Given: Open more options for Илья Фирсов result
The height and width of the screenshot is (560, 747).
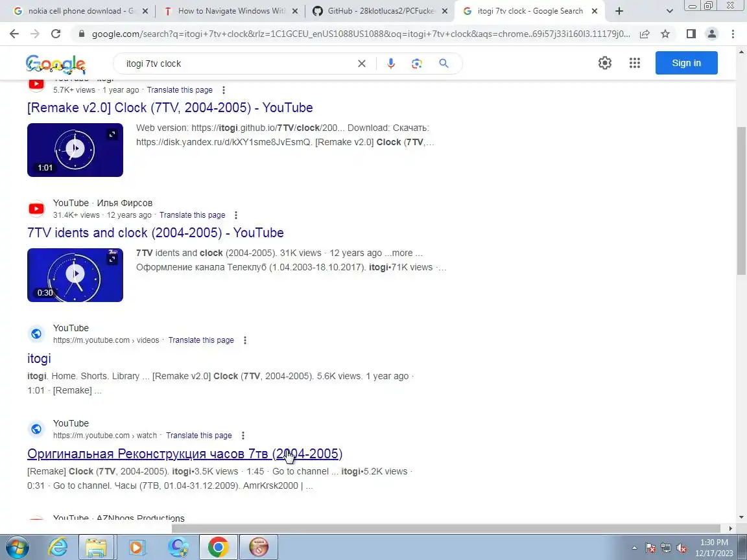Looking at the screenshot, I should point(236,215).
